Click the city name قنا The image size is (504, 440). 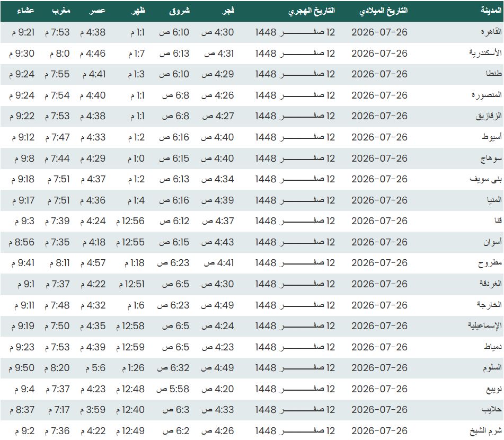point(498,221)
